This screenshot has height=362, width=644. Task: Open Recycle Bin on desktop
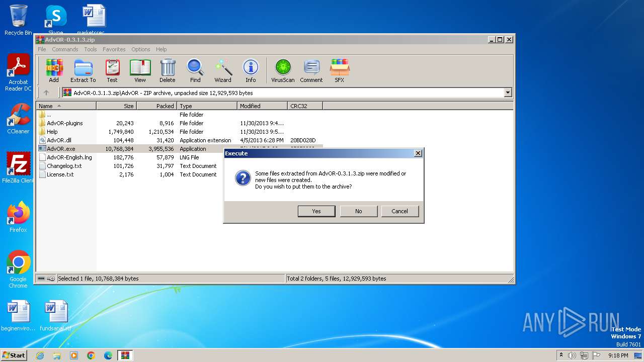pos(18,20)
